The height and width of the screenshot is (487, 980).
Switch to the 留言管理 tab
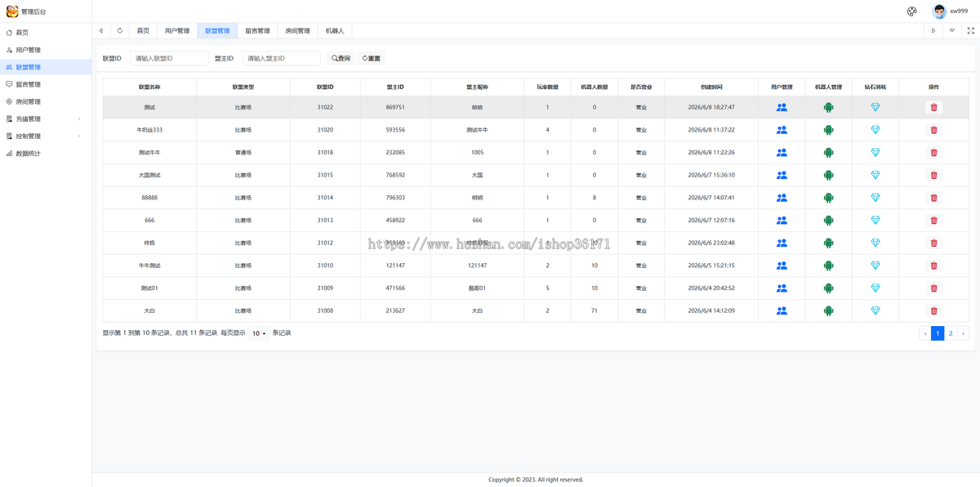[x=257, y=30]
